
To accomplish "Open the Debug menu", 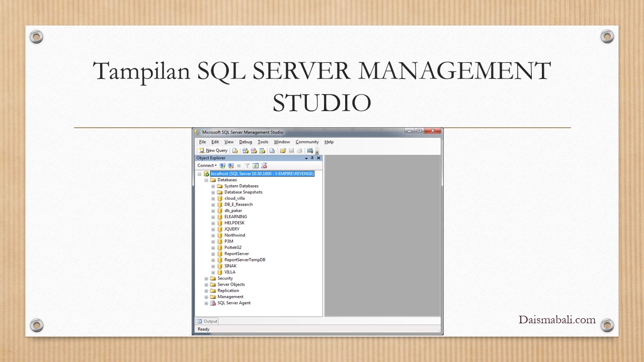I will 246,142.
